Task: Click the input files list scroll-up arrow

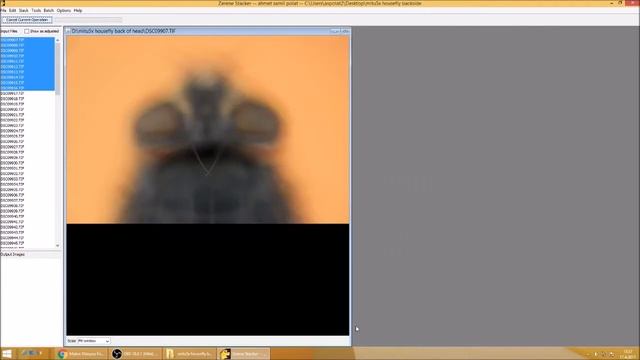Action: coord(58,40)
